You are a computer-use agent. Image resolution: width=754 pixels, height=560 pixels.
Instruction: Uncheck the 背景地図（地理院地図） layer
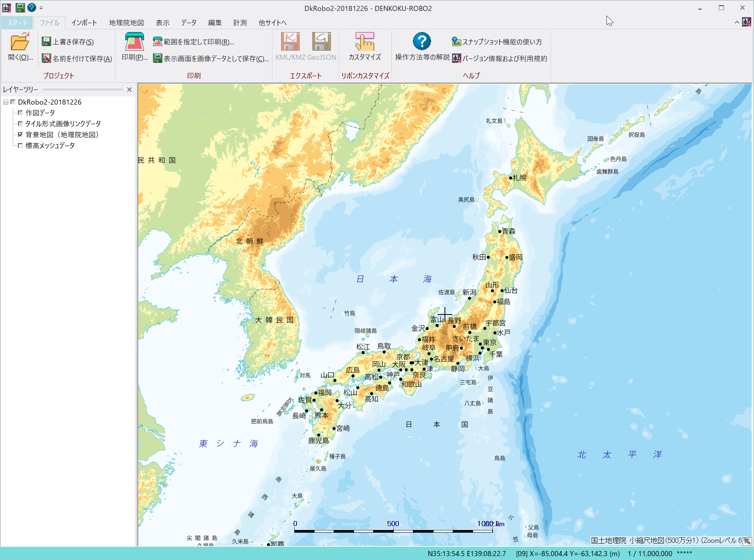coord(20,135)
